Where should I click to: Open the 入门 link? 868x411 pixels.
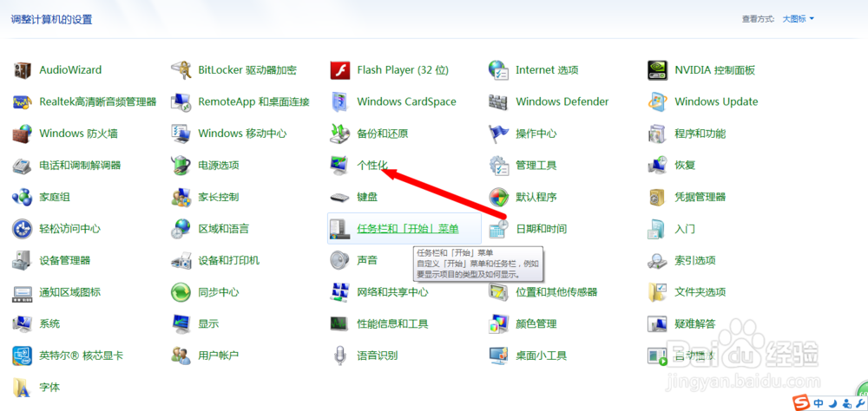[x=685, y=228]
